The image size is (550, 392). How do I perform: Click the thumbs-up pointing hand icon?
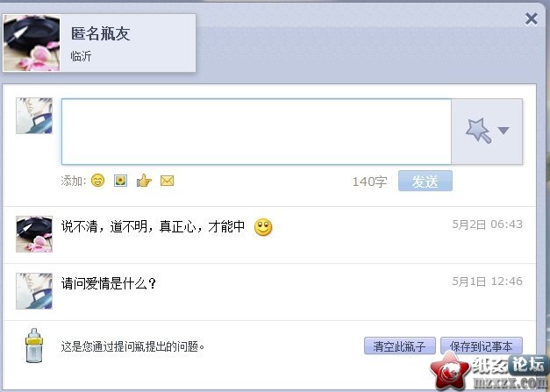click(144, 181)
